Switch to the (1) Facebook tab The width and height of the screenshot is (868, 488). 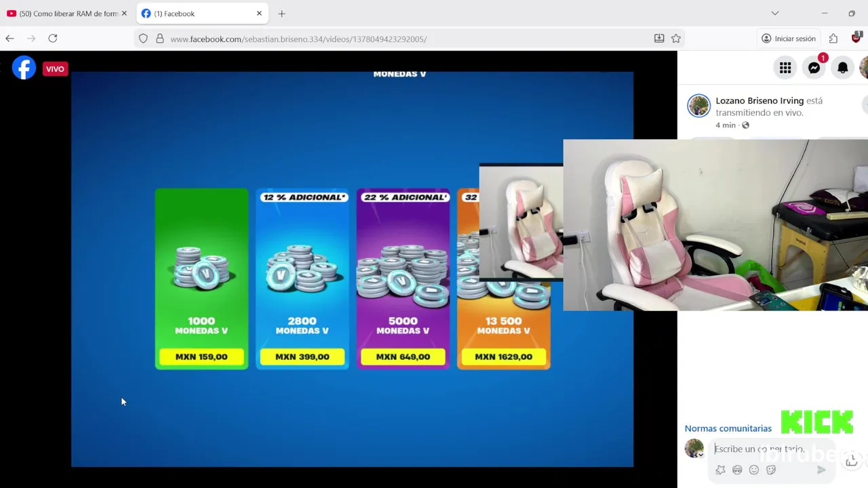202,14
